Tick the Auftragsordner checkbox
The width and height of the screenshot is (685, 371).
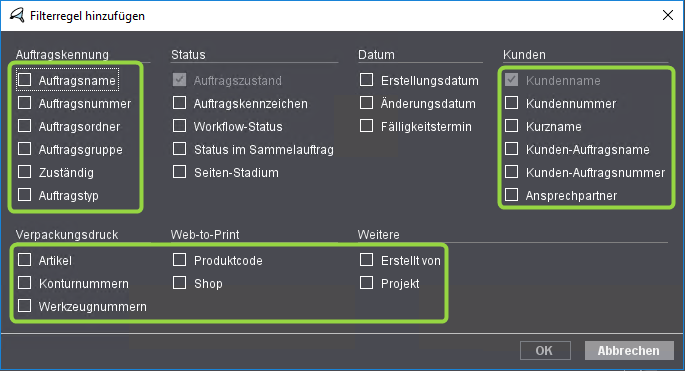[24, 126]
